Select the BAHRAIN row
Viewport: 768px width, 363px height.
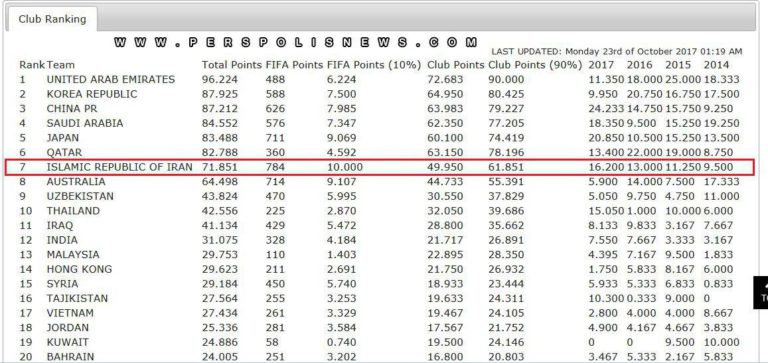pos(380,357)
